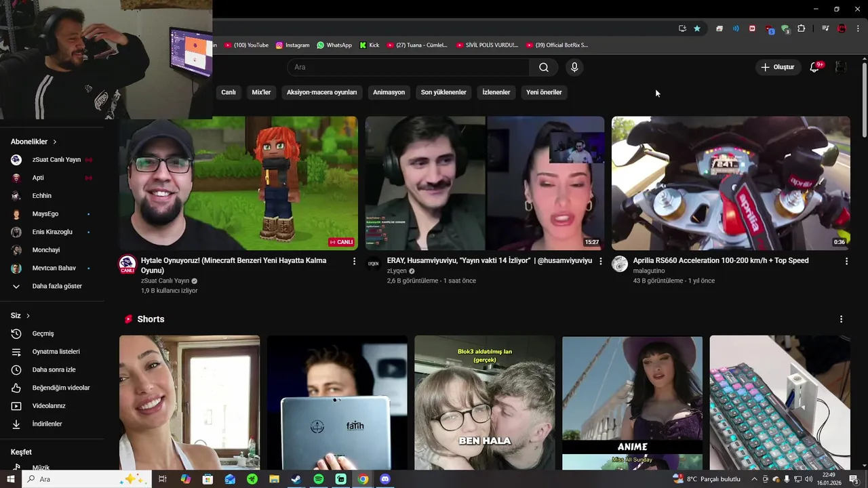Open Daha sonra izle watch later
Screen dimensions: 868x488
pyautogui.click(x=52, y=369)
